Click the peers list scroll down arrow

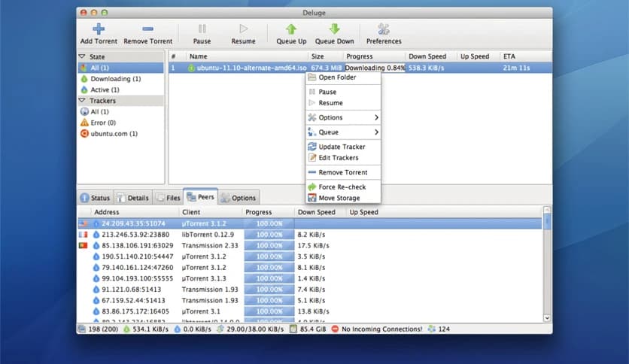547,318
